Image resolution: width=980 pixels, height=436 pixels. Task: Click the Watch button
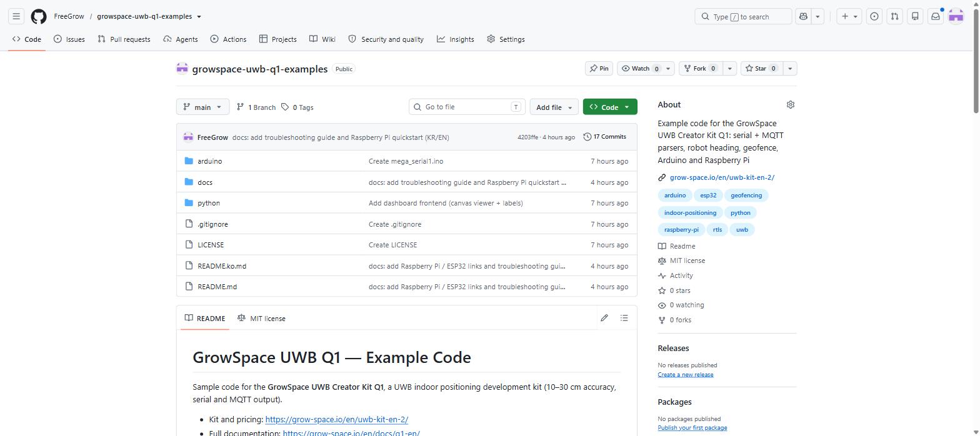coord(640,68)
